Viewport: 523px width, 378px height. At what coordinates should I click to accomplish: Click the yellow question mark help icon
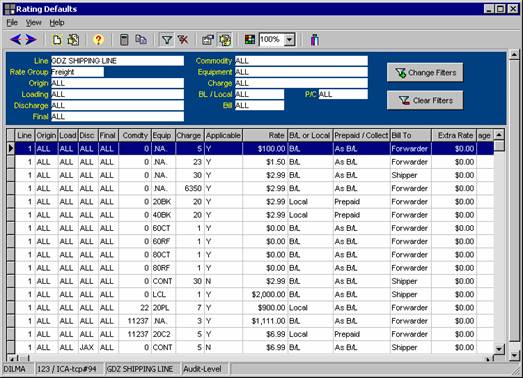click(98, 40)
